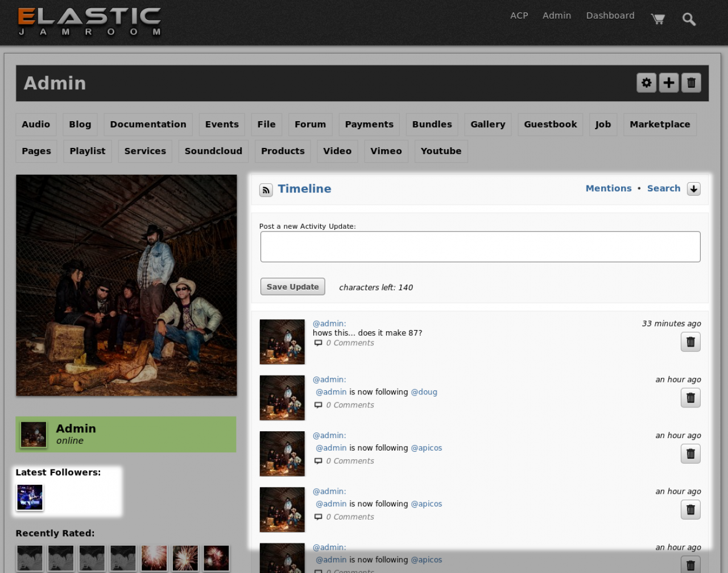Open comments on the @doug follow post
Image resolution: width=728 pixels, height=573 pixels.
[x=350, y=405]
